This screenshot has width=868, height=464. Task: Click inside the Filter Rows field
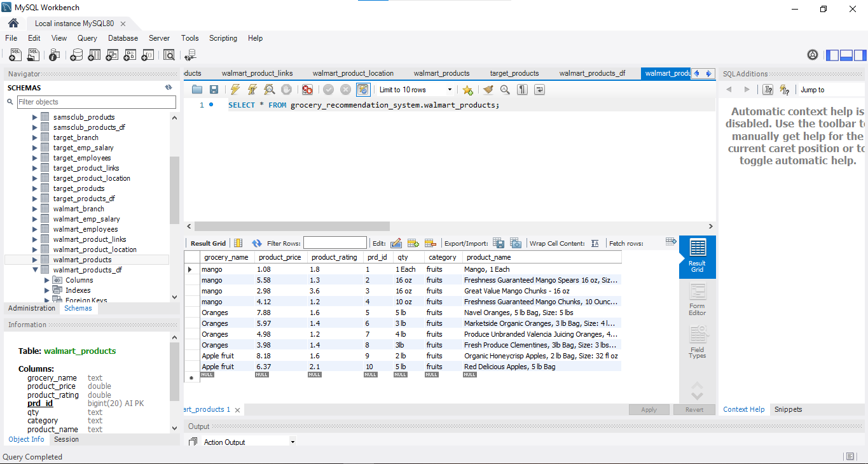point(335,243)
